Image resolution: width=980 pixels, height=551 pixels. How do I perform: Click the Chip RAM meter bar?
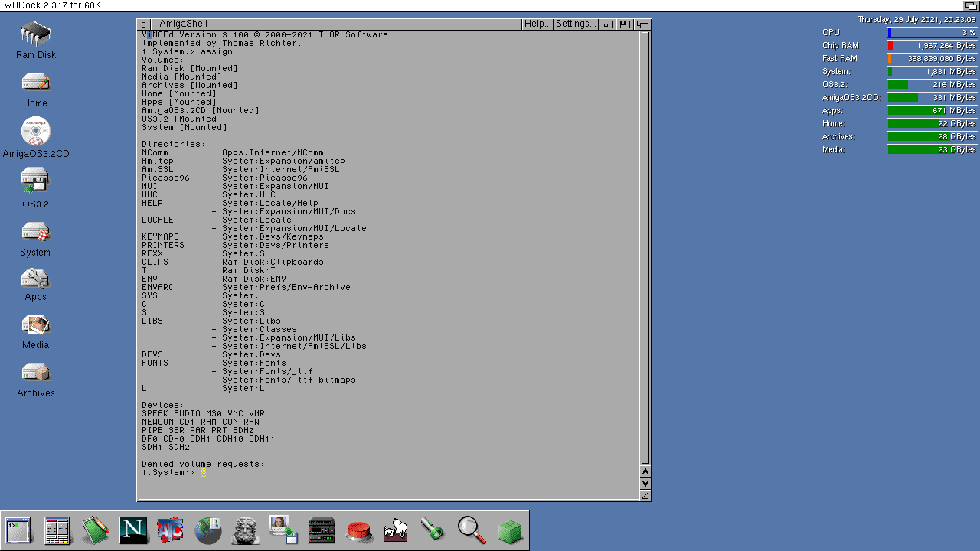pyautogui.click(x=932, y=45)
